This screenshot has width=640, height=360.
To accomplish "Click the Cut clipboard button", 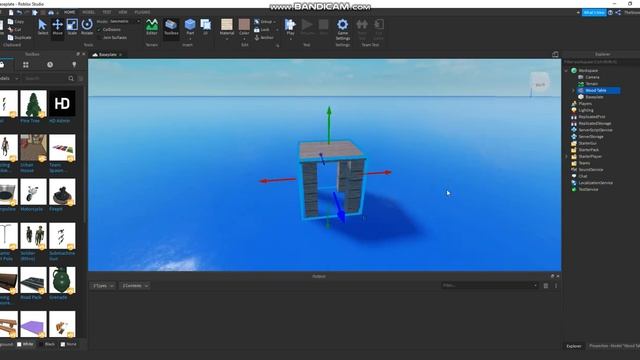I will (14, 29).
